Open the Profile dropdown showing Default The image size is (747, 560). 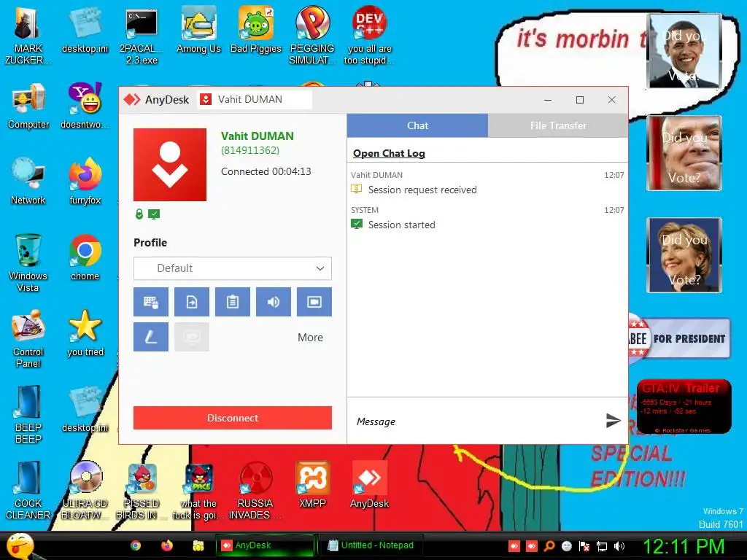[233, 268]
